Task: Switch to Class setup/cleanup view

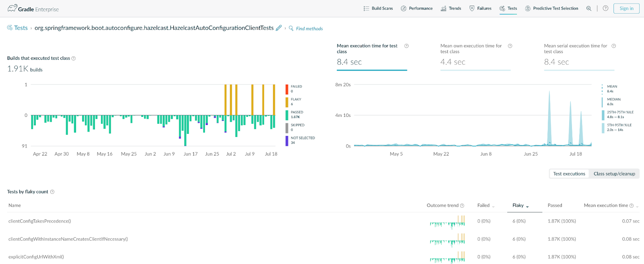Action: click(614, 174)
